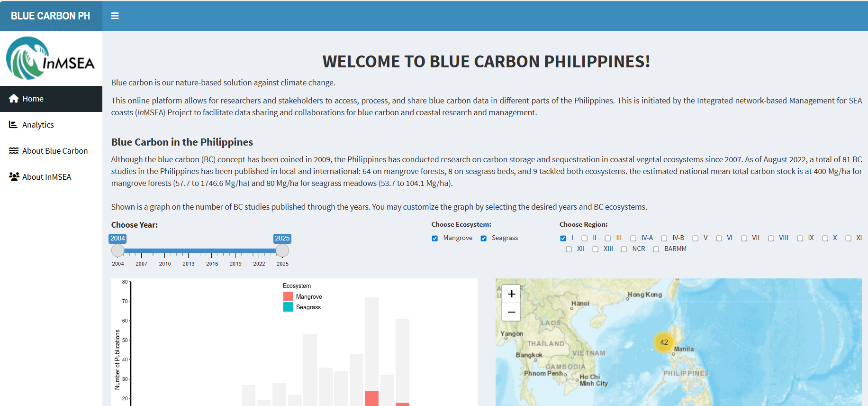Check the BARMM region checkbox
Screen dimensions: 868x406
point(656,249)
